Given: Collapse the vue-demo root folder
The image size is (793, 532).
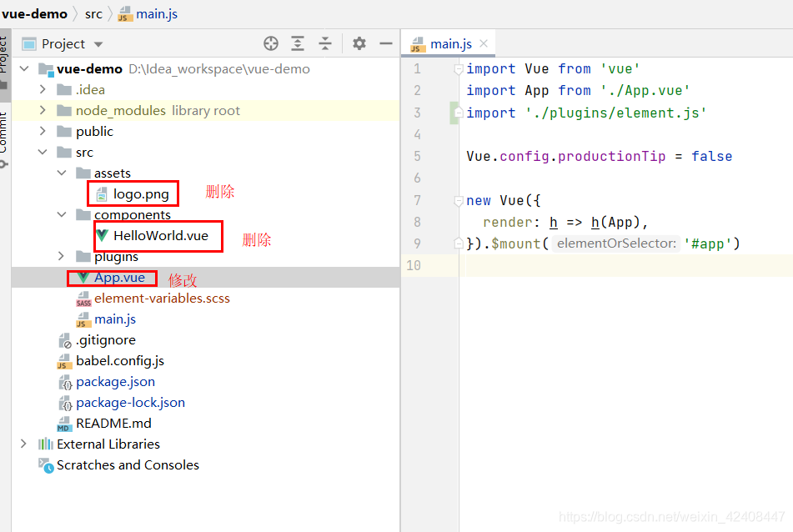Looking at the screenshot, I should point(24,68).
